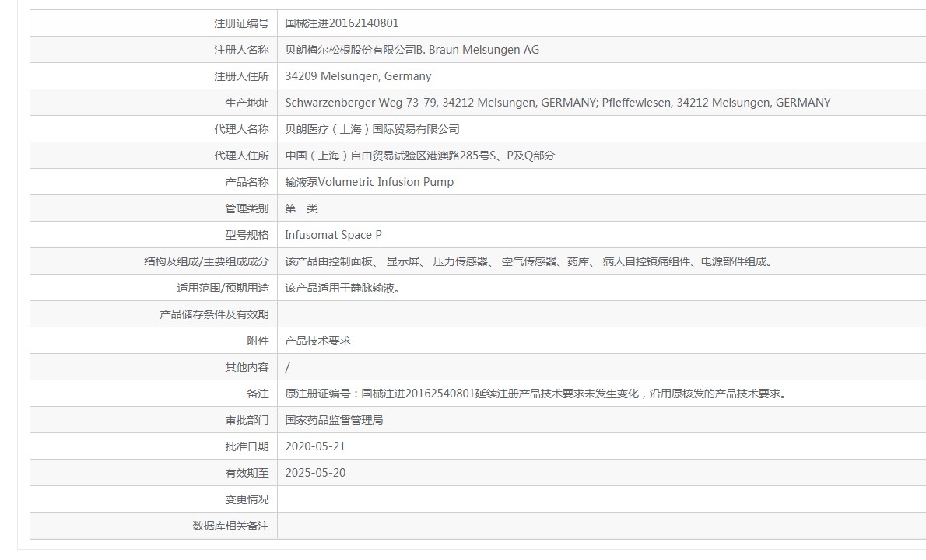Select the 适用范围/预期用途 label
The width and height of the screenshot is (926, 560).
click(223, 288)
